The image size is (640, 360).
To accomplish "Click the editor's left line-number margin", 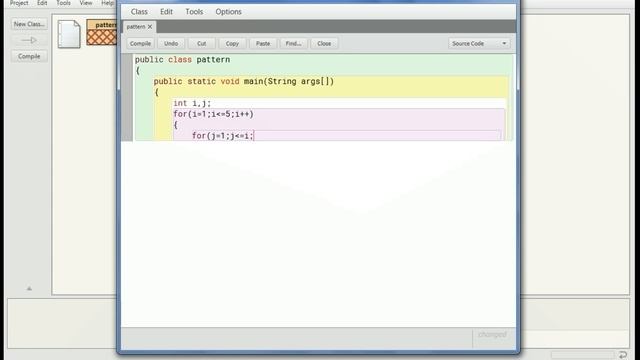I will pyautogui.click(x=127, y=98).
